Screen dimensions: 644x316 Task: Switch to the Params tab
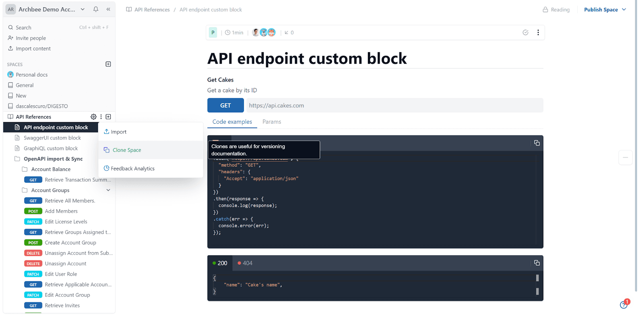pos(272,122)
